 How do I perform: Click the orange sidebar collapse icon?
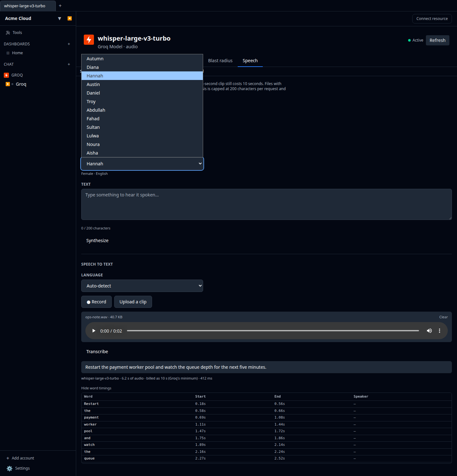(x=70, y=18)
